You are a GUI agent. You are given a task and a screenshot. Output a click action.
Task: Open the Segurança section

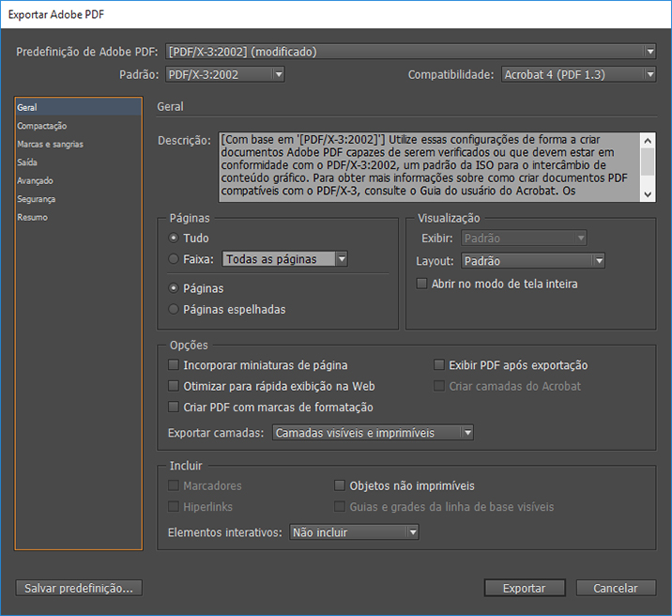[x=36, y=199]
